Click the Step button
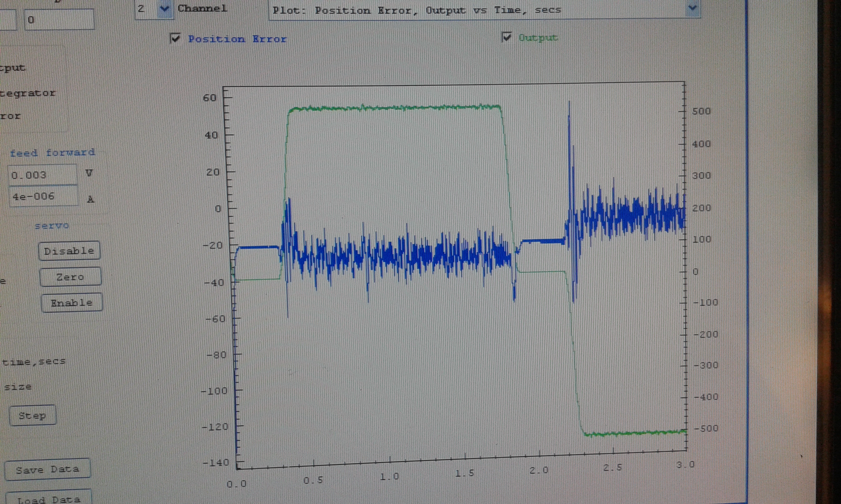 (x=33, y=415)
